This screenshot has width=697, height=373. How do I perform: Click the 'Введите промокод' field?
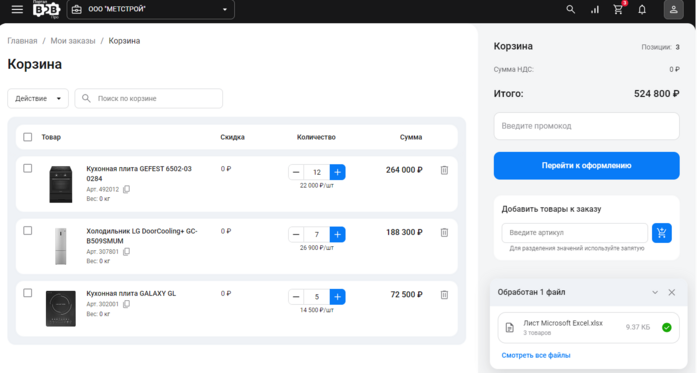(x=586, y=126)
